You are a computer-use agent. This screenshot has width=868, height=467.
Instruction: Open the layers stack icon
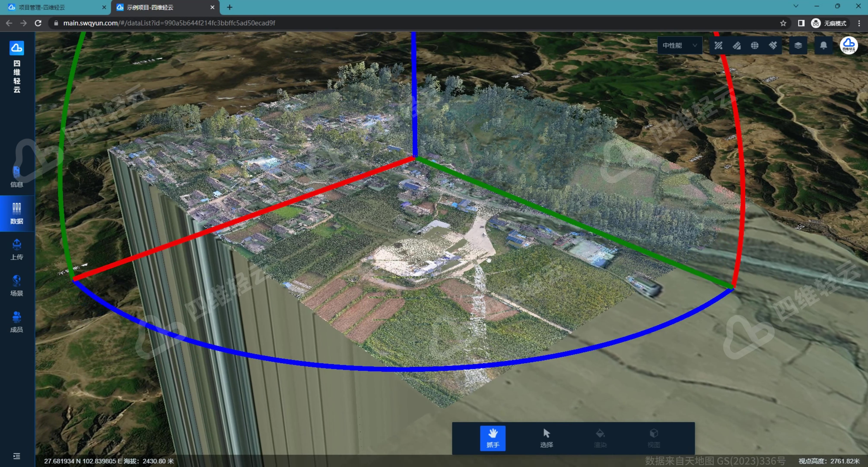798,45
